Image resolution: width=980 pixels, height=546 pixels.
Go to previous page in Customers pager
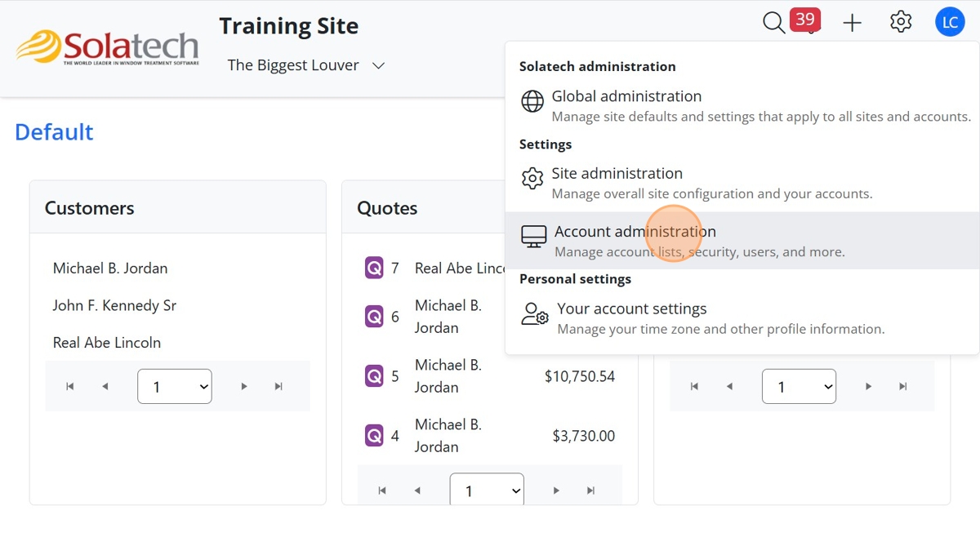pos(105,386)
